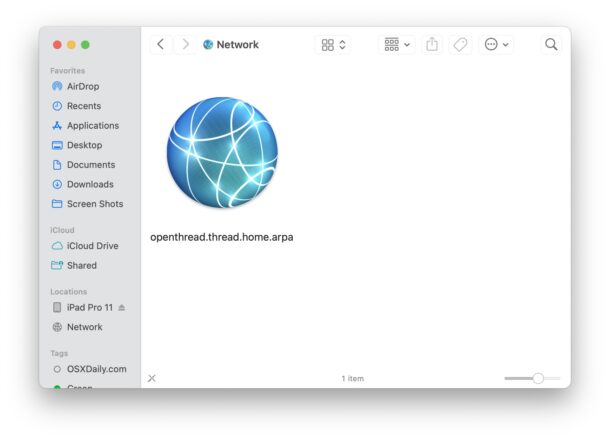Click the Favorites section header
The width and height of the screenshot is (610, 440).
[x=68, y=71]
